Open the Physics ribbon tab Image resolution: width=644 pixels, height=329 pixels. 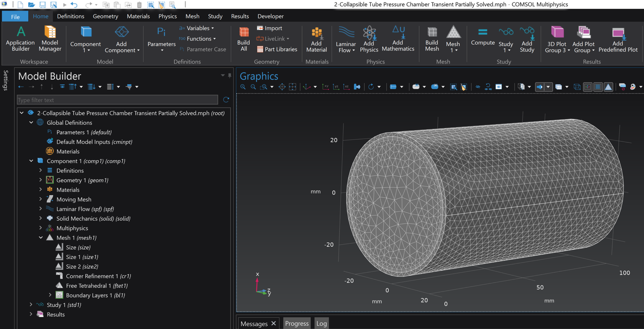[167, 16]
